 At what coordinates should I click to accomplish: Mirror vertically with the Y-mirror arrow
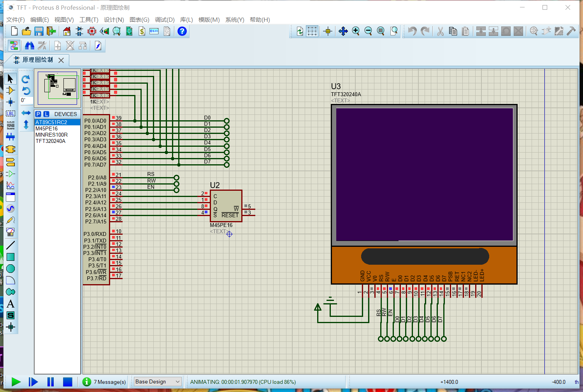[x=26, y=125]
